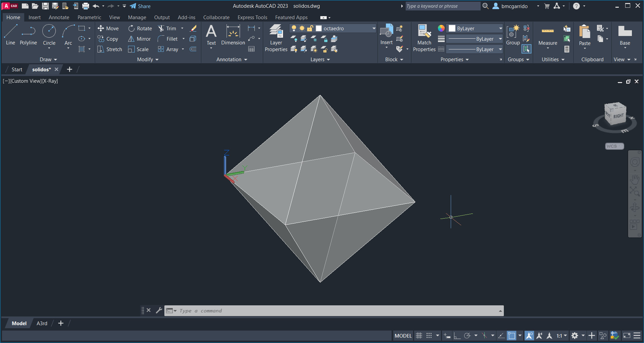Click the octaedro layer color swatch
Viewport: 644px width, 343px height.
click(319, 29)
